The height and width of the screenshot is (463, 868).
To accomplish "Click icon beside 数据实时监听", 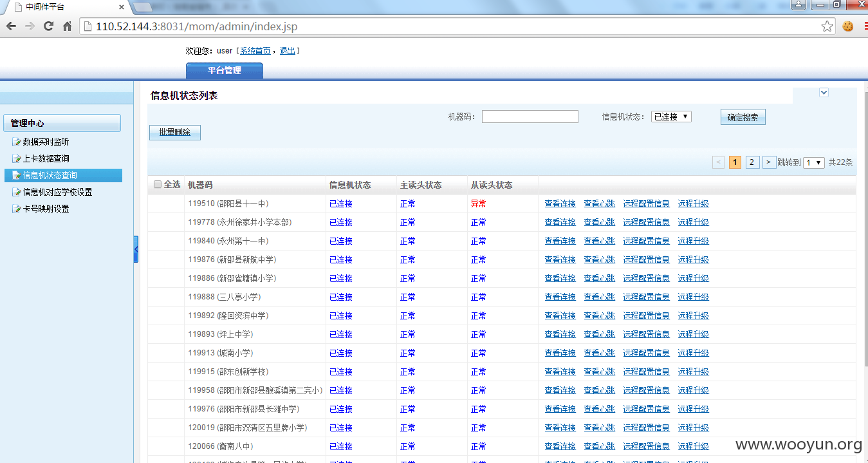I will 17,142.
